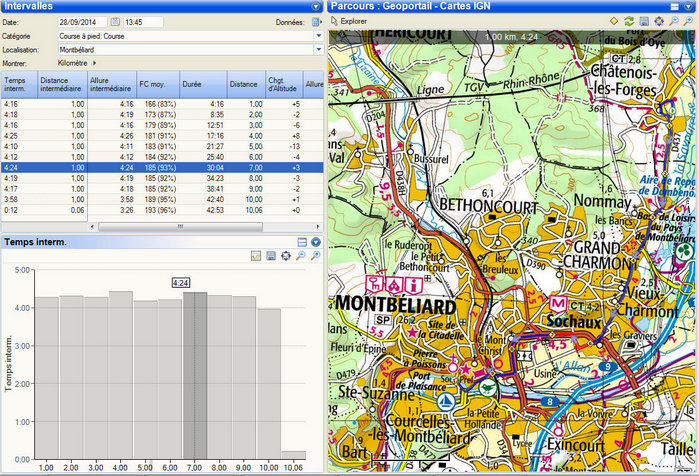Select interval row with duration 38:41
Image resolution: width=699 pixels, height=476 pixels.
click(162, 189)
